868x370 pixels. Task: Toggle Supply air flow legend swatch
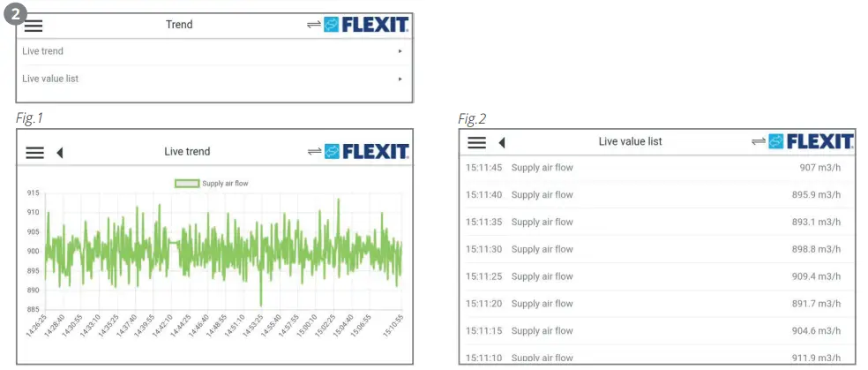186,184
